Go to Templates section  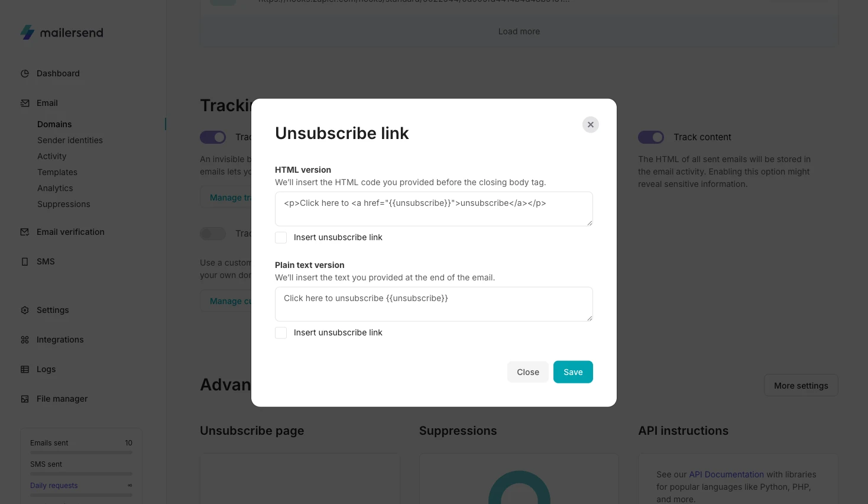57,172
